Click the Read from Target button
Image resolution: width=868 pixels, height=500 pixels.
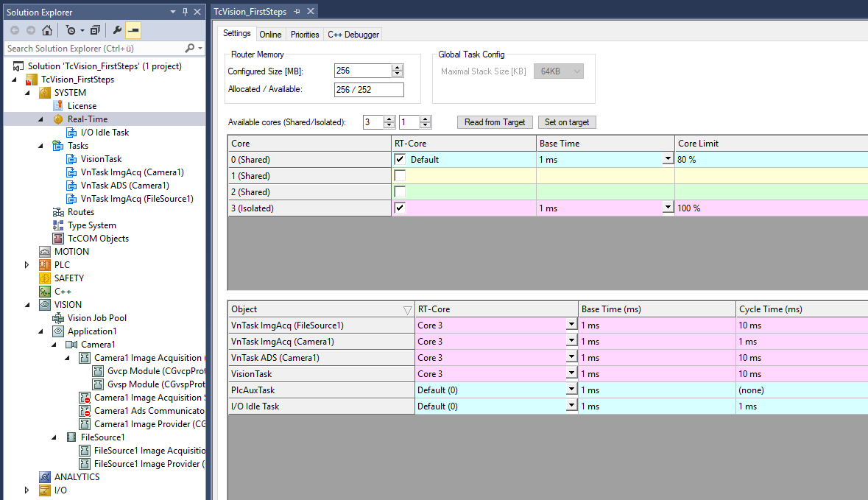pos(495,122)
